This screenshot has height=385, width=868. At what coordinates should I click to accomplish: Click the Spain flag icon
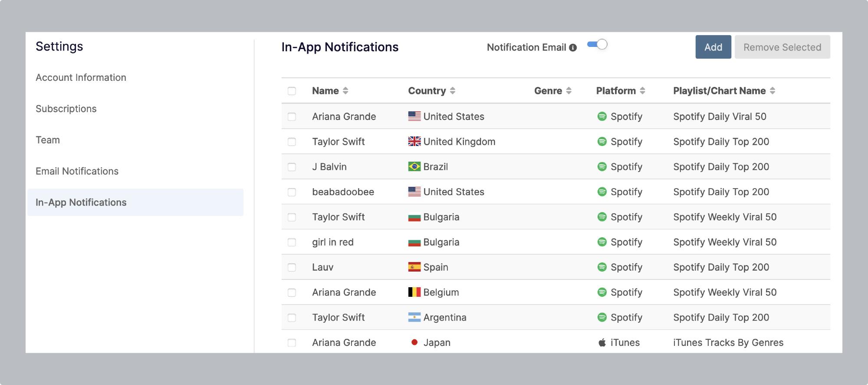click(x=414, y=267)
